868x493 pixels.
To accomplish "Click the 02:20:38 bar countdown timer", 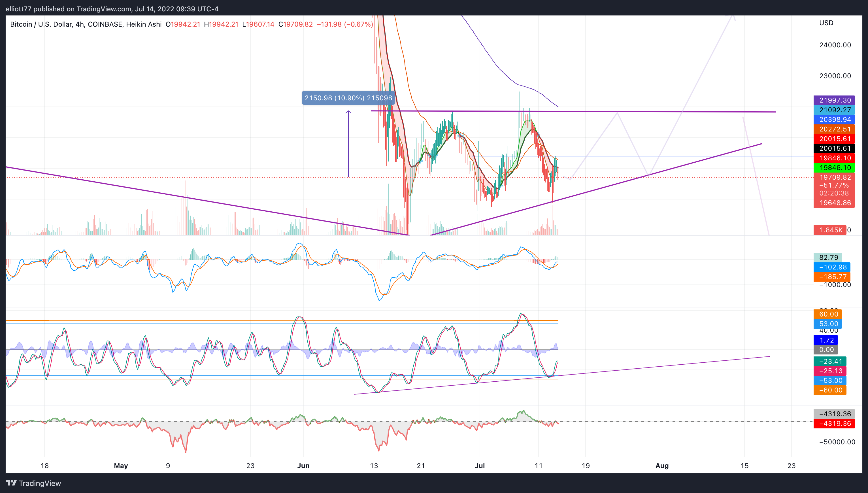I will tap(834, 193).
